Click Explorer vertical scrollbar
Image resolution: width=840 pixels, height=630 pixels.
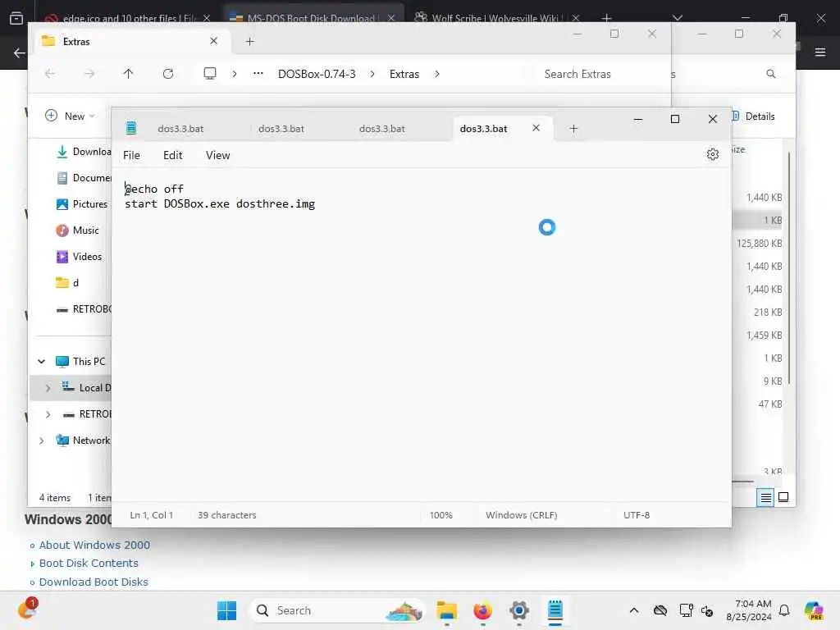point(789,268)
